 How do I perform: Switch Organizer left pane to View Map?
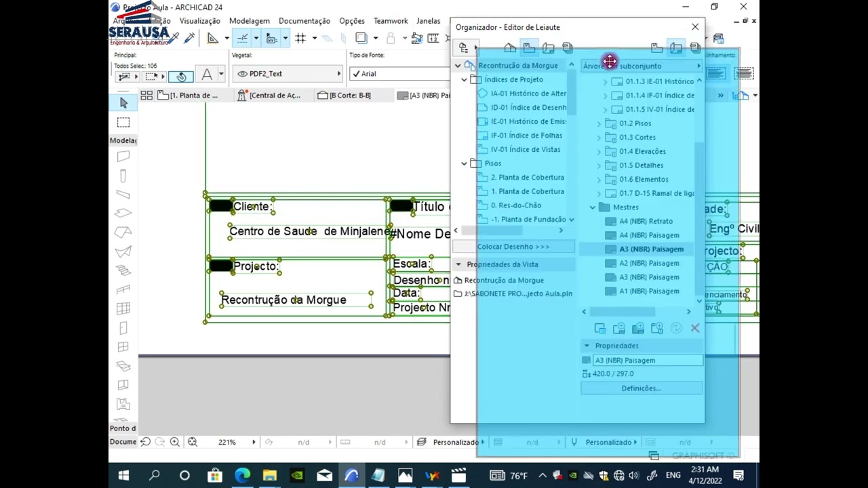pos(529,47)
